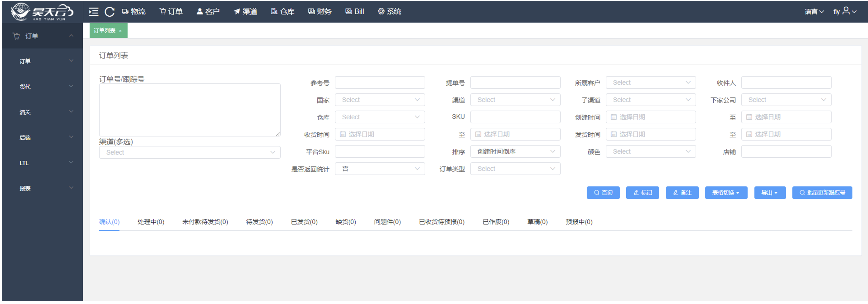Expand the 订单 sidebar submenu
The width and height of the screenshot is (868, 304).
(x=42, y=61)
